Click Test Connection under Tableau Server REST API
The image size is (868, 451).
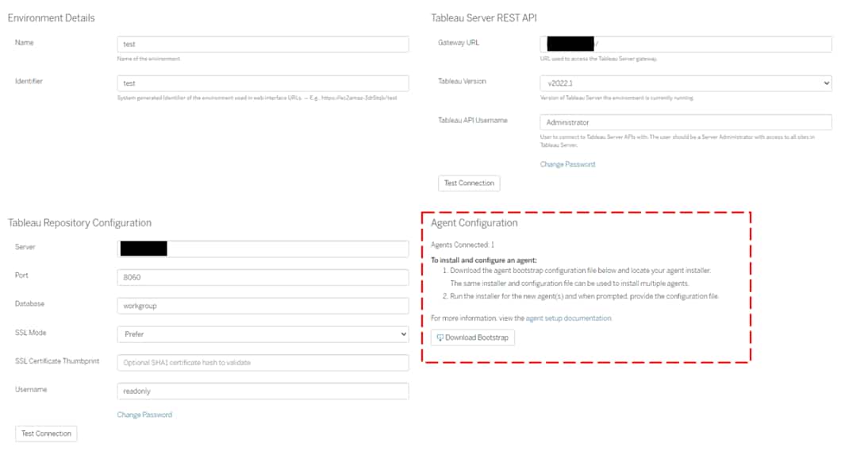[x=469, y=183]
